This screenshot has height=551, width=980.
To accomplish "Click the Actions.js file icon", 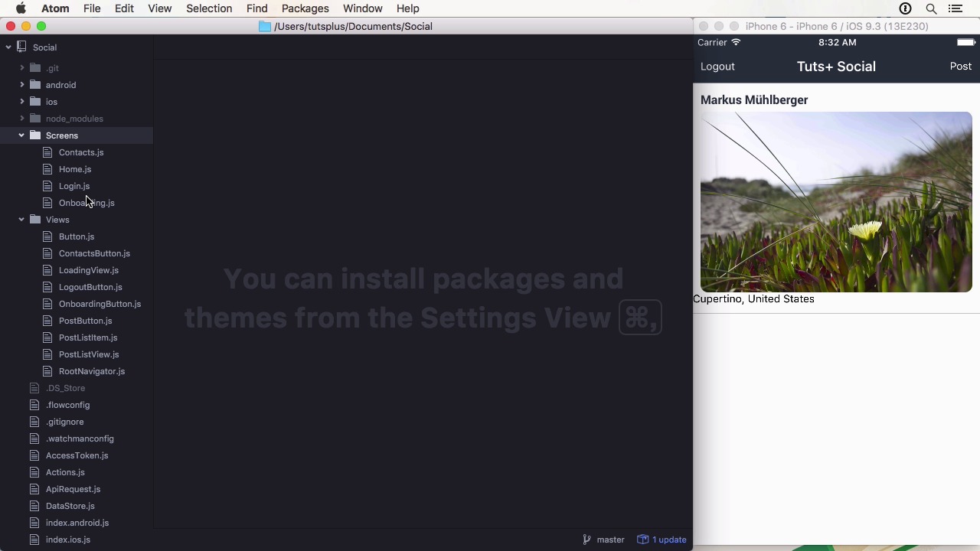I will click(x=34, y=472).
